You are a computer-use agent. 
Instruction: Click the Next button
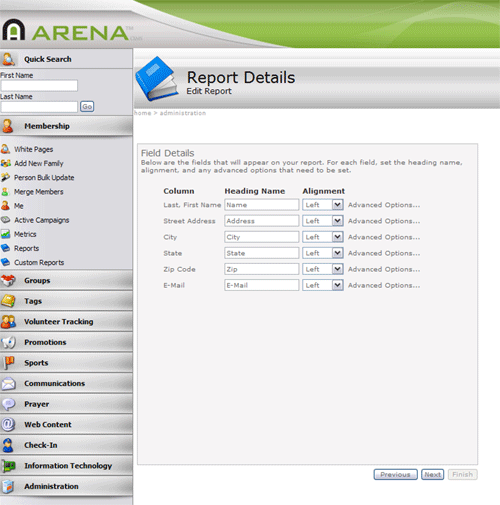(x=432, y=474)
